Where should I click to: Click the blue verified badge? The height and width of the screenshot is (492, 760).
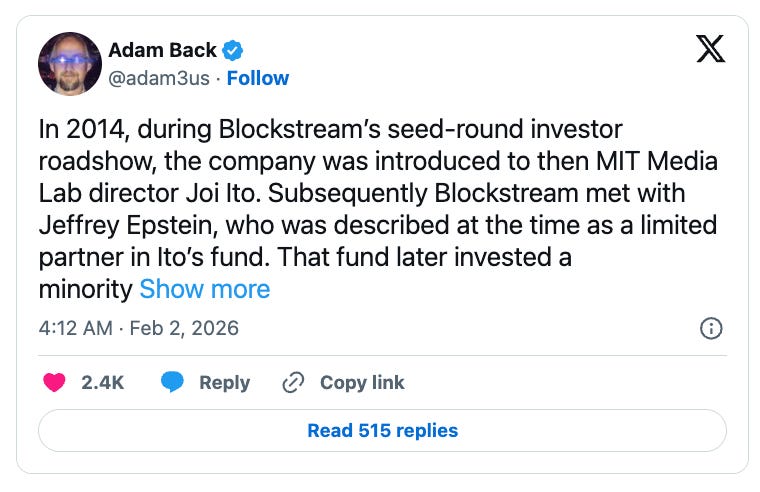coord(233,50)
